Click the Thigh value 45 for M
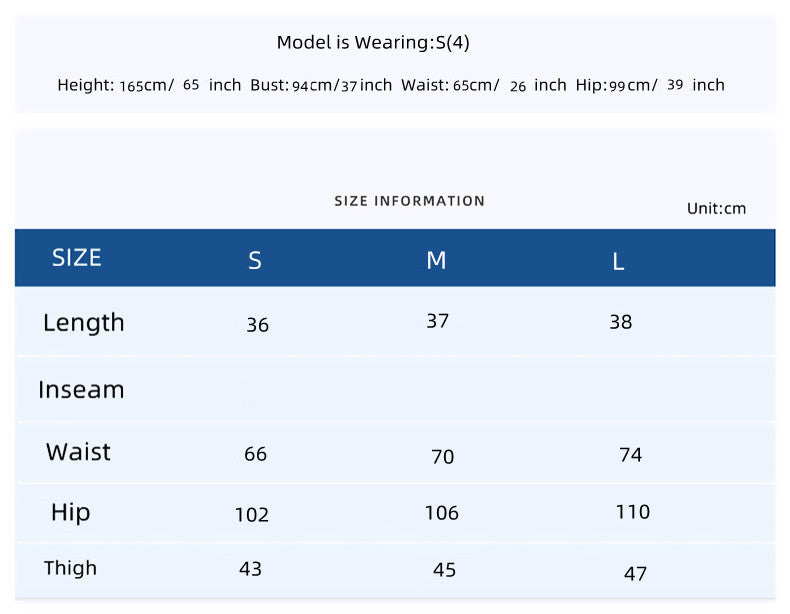 click(x=444, y=570)
